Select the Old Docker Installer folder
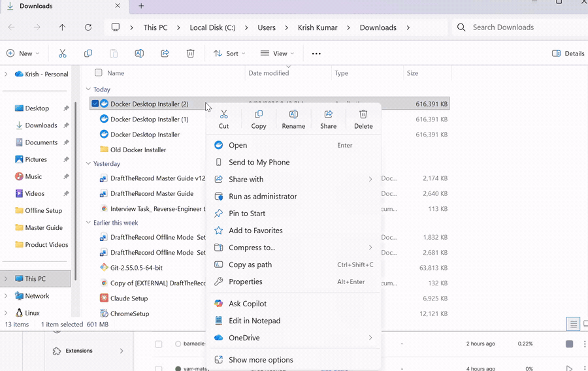588x371 pixels. (x=138, y=150)
